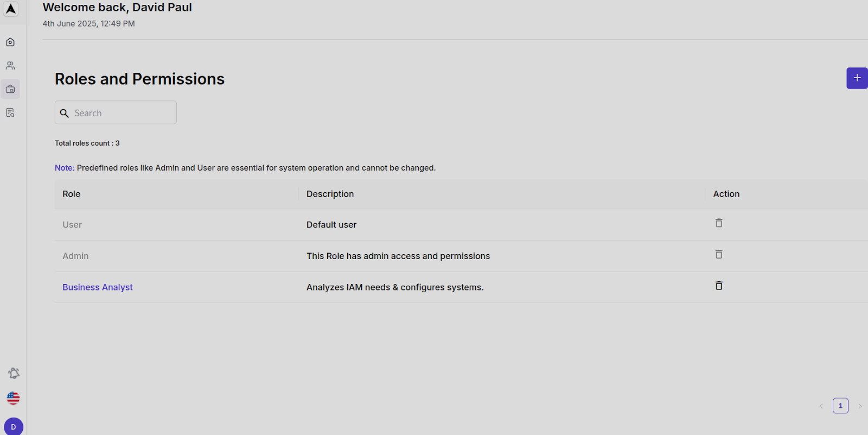Image resolution: width=868 pixels, height=435 pixels.
Task: Click the trash icon for the User role
Action: tap(718, 223)
